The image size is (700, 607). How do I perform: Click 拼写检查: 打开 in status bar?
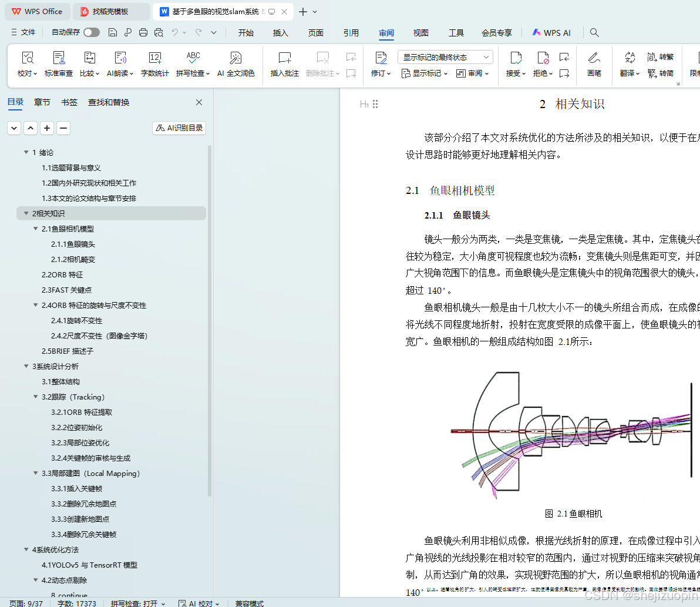(138, 603)
